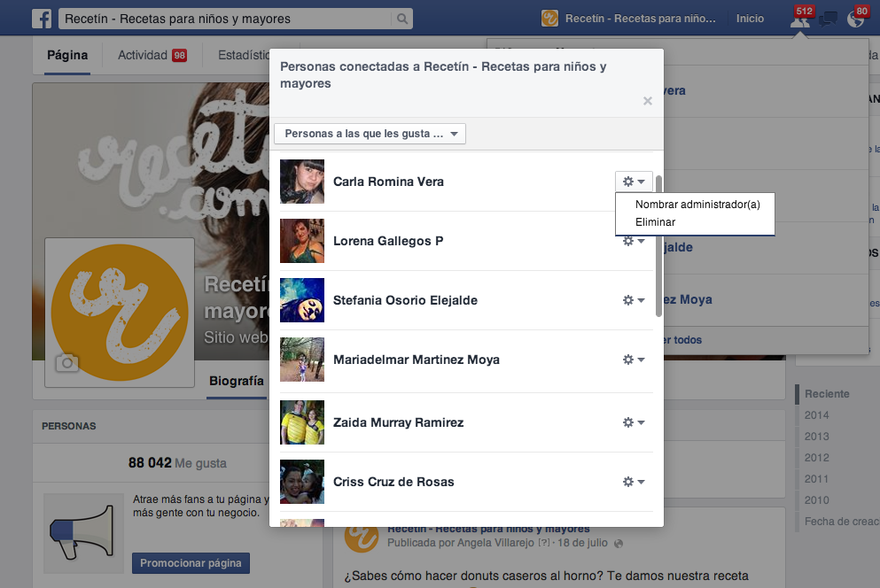Open gear menu for Stefania Osorio Elejalde
The image size is (880, 588).
click(x=634, y=300)
